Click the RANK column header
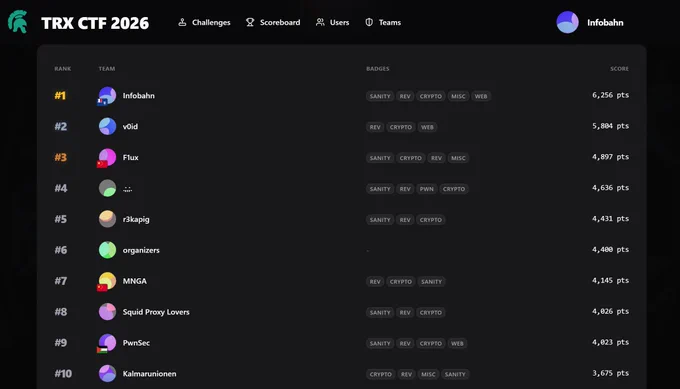This screenshot has width=680, height=389. 62,69
